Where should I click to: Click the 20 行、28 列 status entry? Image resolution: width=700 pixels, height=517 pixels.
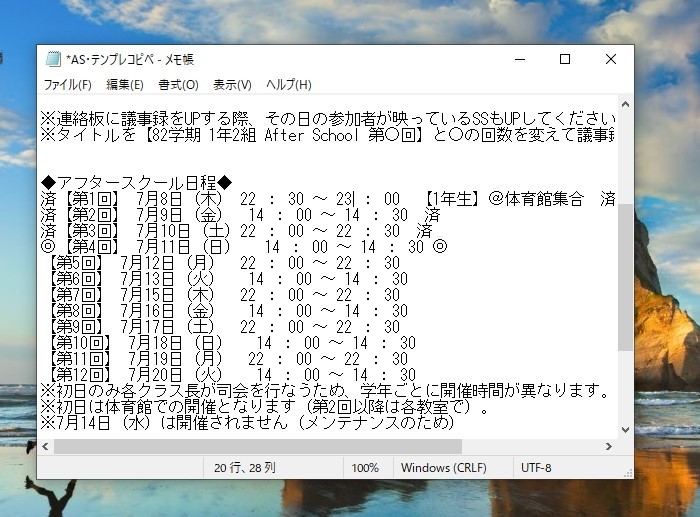click(x=245, y=467)
